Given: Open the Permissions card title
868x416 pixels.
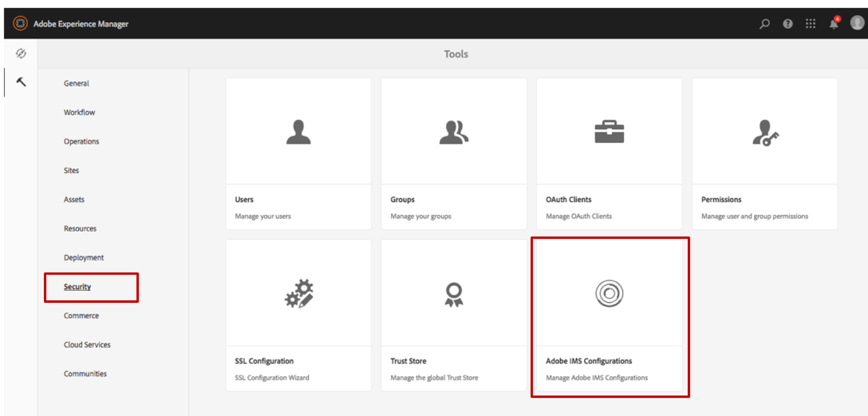Looking at the screenshot, I should [x=722, y=199].
